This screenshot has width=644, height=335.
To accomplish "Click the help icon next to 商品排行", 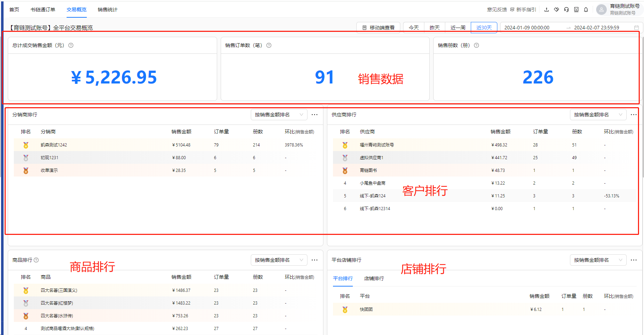I will coord(36,260).
